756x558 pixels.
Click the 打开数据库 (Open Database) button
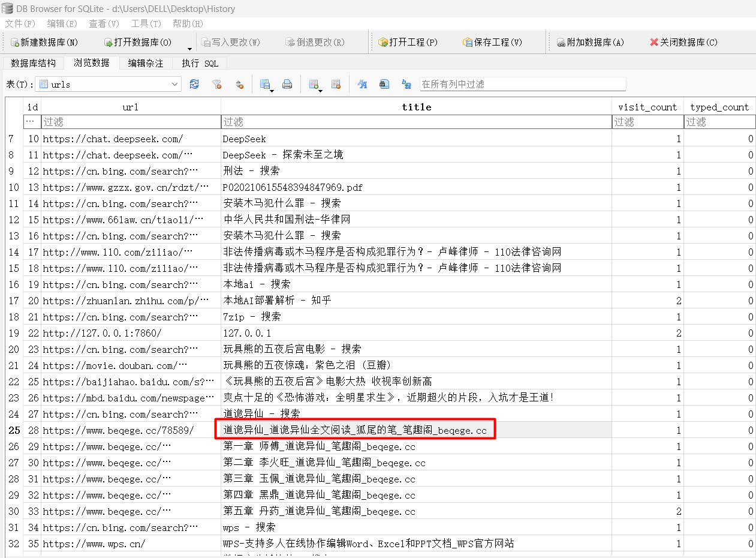[138, 43]
